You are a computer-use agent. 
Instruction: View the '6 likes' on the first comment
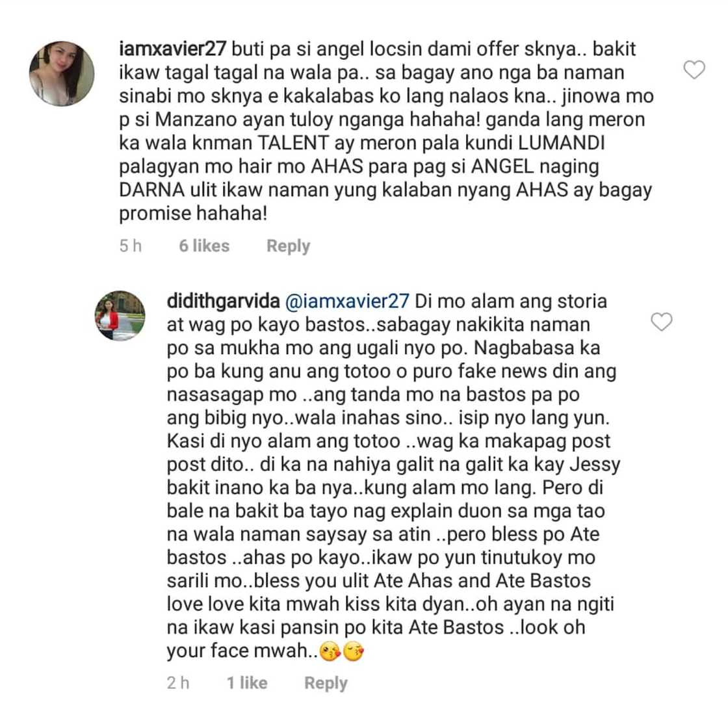coord(204,246)
